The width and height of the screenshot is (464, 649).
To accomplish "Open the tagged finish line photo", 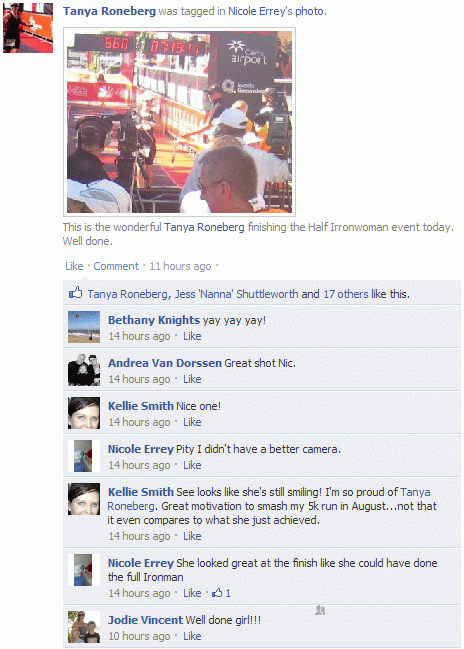I will [x=179, y=122].
